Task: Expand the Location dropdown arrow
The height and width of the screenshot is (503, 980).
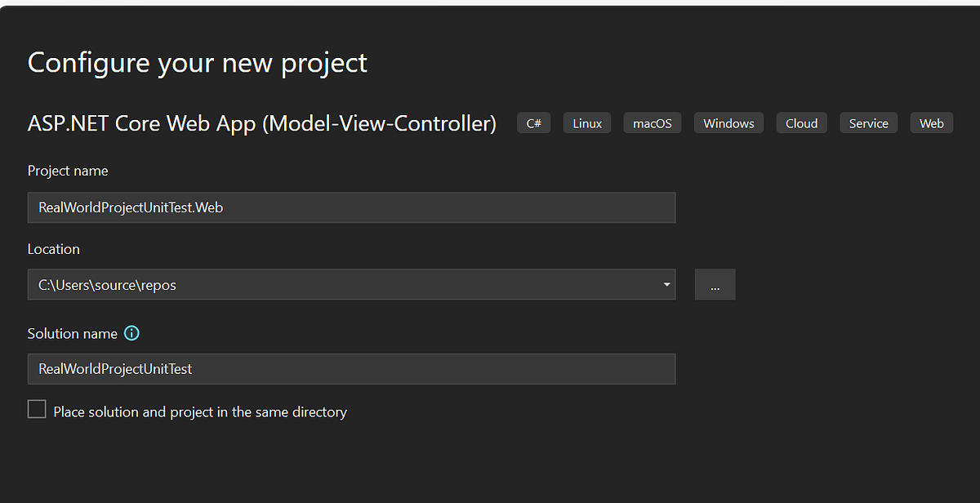Action: (x=666, y=285)
